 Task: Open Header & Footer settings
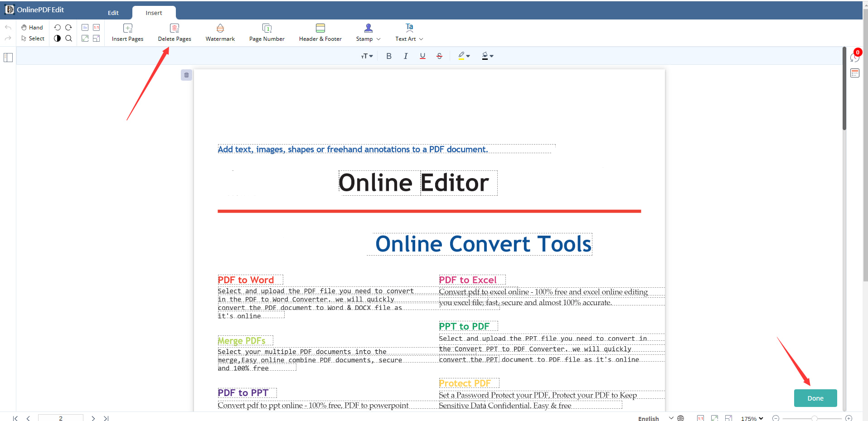tap(320, 33)
